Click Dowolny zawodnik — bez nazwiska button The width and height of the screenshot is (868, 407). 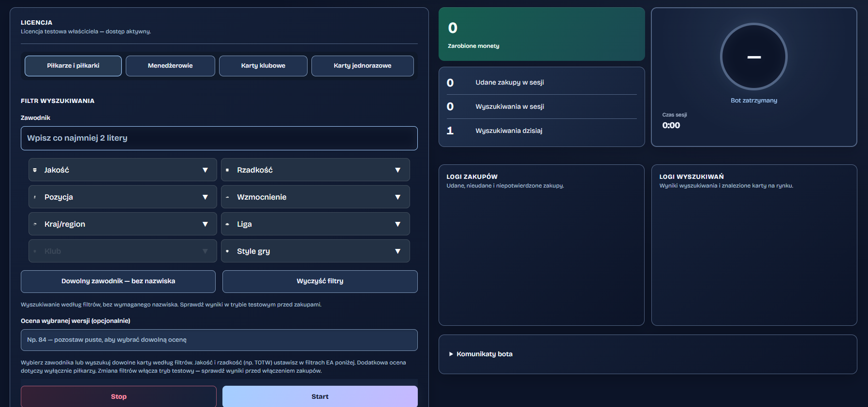118,281
